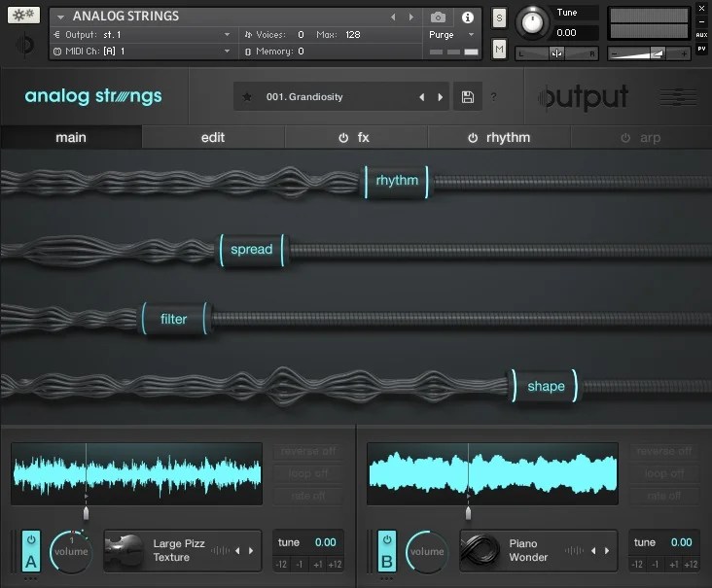
Task: Select previous source for Piano Wonder
Action: [x=593, y=551]
